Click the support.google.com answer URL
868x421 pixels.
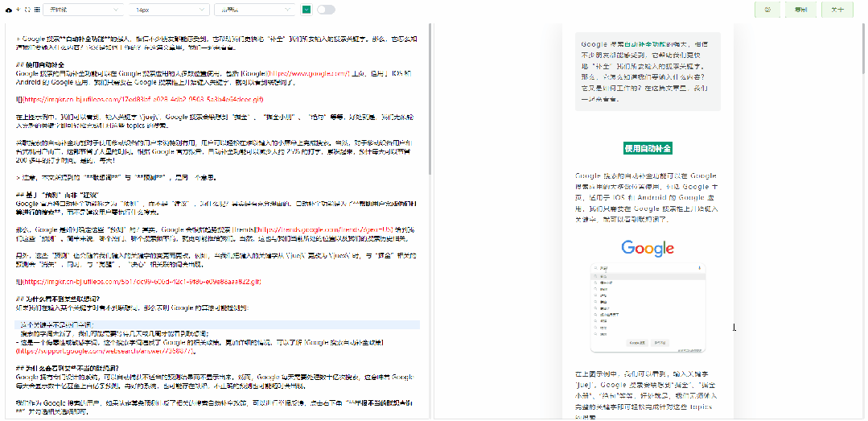coord(105,351)
